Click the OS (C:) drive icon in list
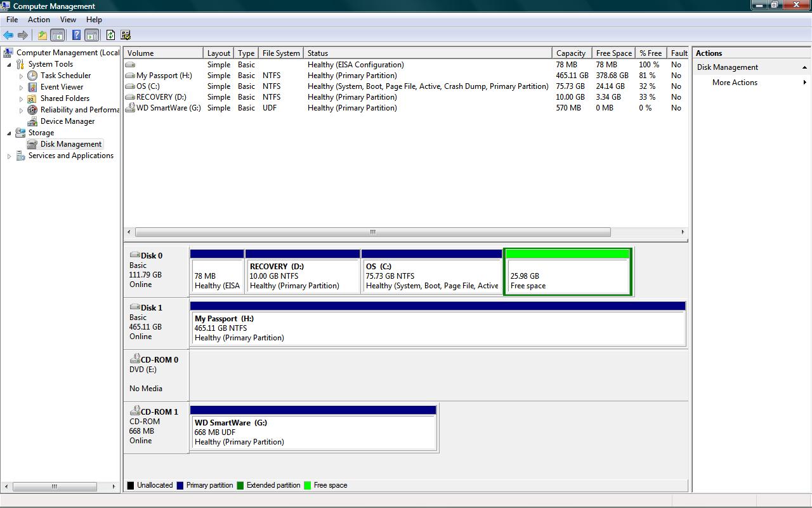Screen dimensions: 812x508 coord(130,86)
